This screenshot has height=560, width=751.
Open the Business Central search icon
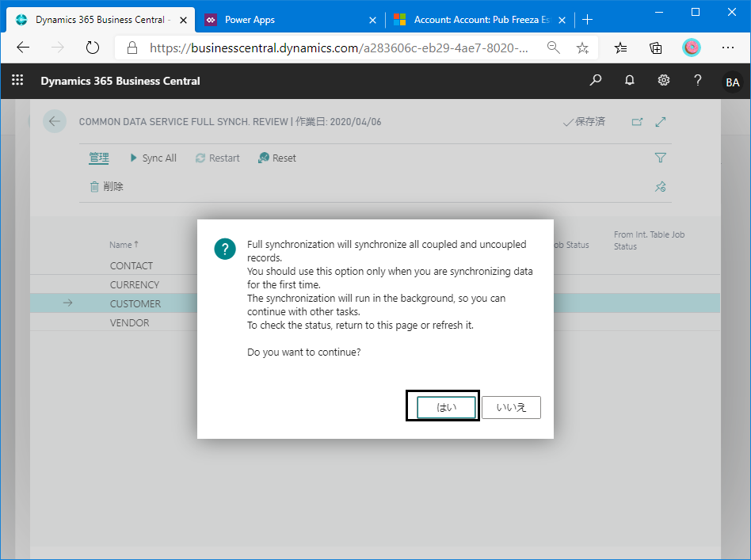(596, 80)
